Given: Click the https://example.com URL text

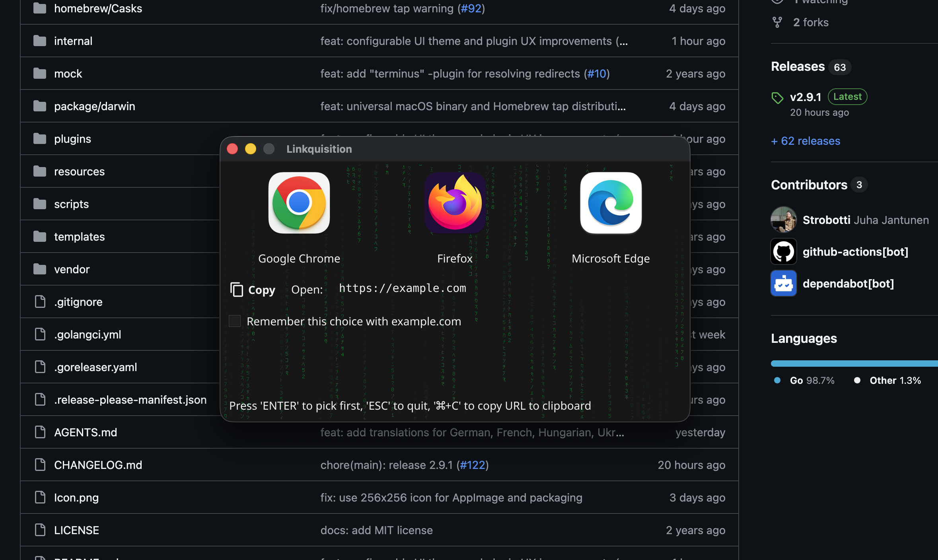Looking at the screenshot, I should coord(403,288).
